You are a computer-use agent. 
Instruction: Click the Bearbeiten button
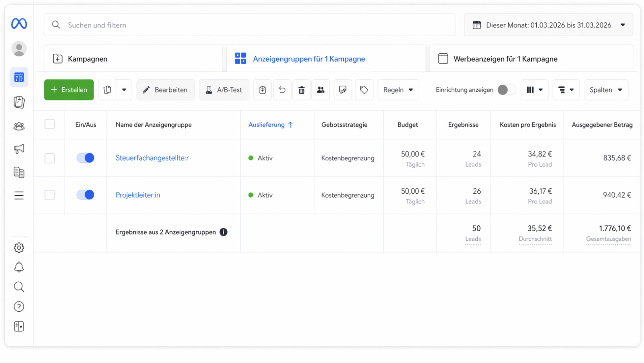165,90
